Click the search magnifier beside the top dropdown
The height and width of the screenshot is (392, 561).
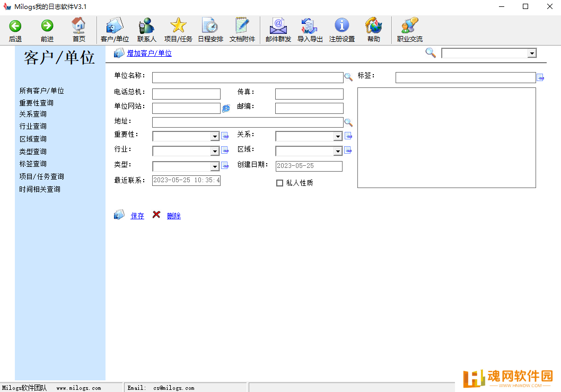click(431, 53)
